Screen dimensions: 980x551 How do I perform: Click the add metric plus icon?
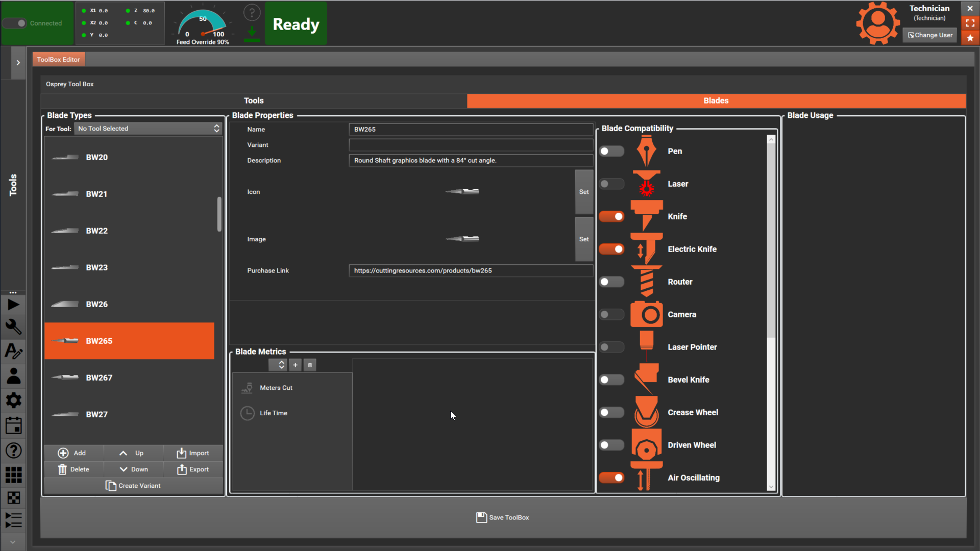click(x=295, y=365)
